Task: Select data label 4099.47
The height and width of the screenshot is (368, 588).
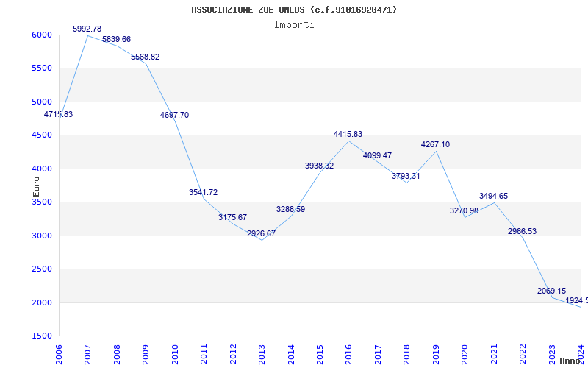Action: click(377, 155)
